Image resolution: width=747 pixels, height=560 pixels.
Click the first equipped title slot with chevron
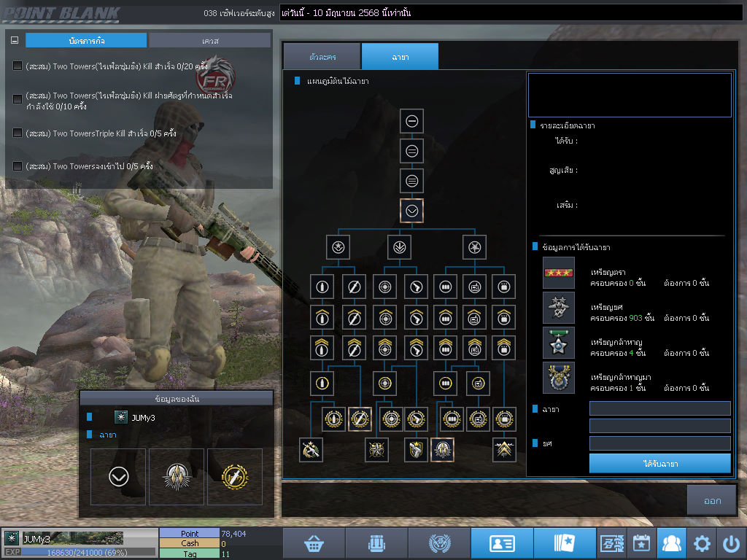[x=118, y=476]
